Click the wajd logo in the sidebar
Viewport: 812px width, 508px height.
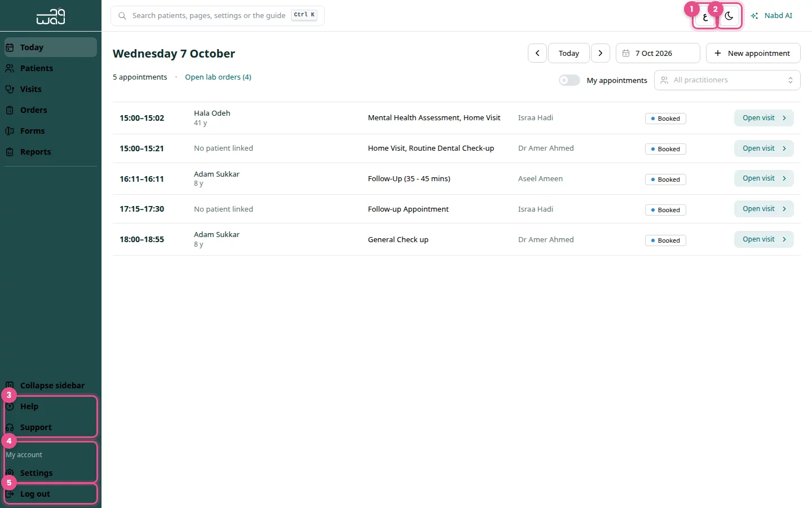tap(51, 16)
